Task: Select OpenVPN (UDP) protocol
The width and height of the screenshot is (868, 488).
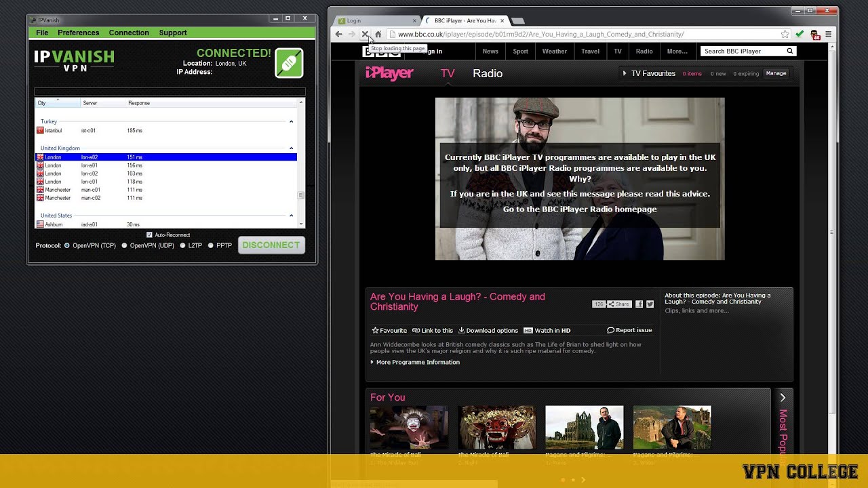Action: coord(124,245)
